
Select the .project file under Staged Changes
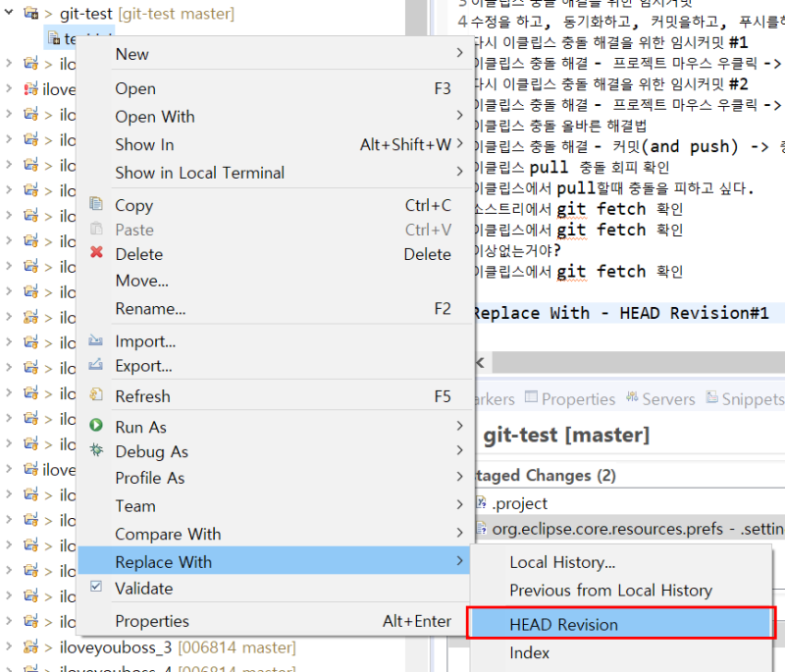(x=516, y=503)
